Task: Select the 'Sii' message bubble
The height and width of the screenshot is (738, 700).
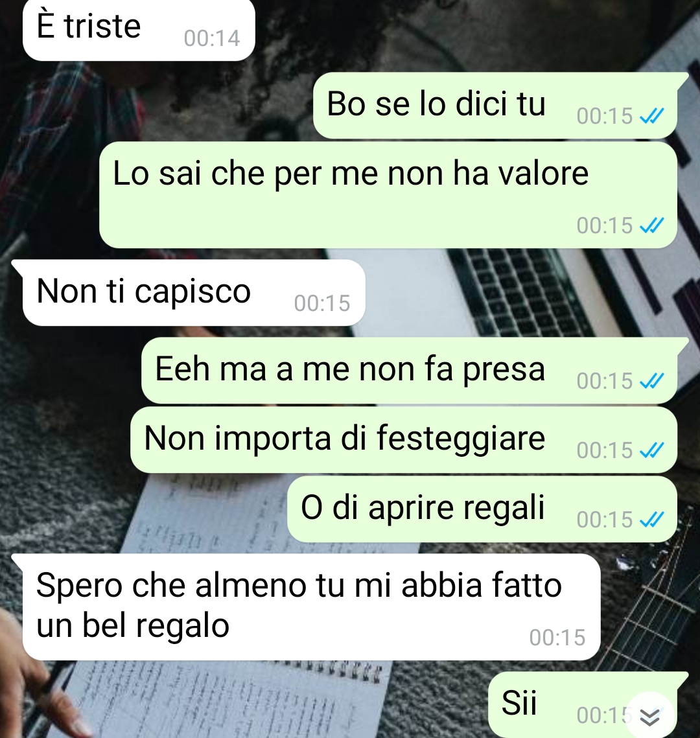Action: point(583,704)
